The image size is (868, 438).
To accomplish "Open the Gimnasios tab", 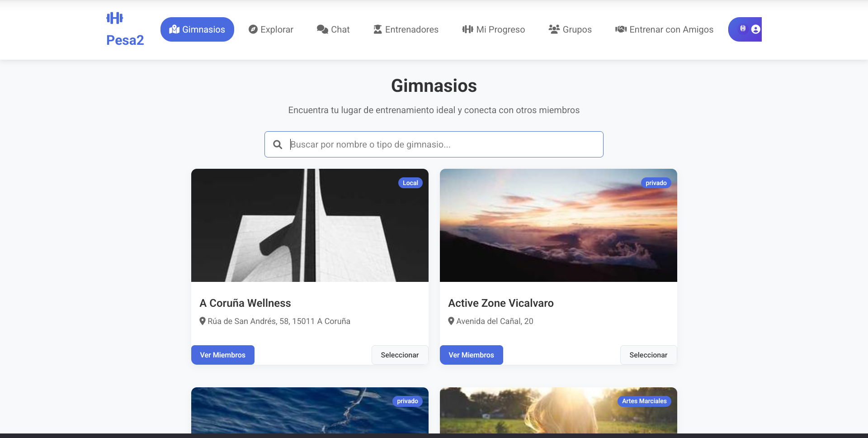I will click(x=197, y=29).
